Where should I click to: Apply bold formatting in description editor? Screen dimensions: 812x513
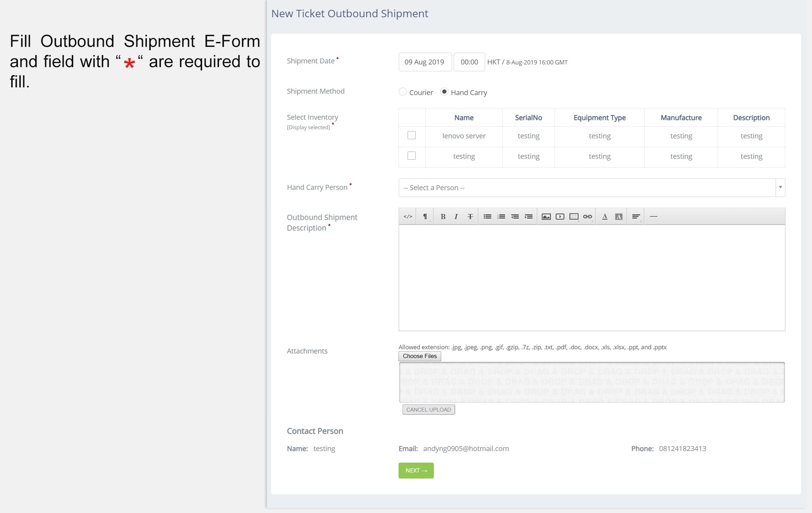[x=443, y=217]
